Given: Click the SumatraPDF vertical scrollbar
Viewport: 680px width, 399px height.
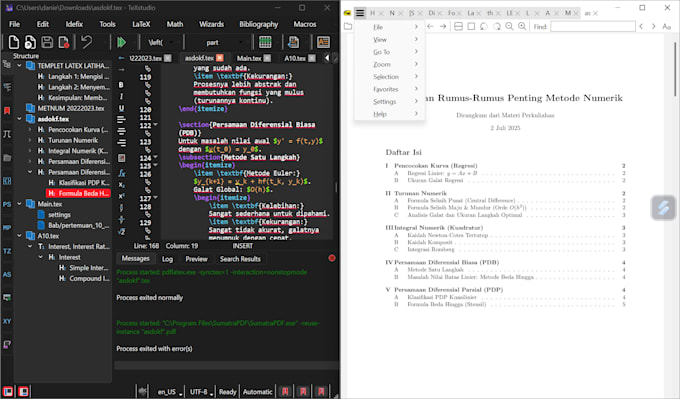Looking at the screenshot, I should 675,69.
